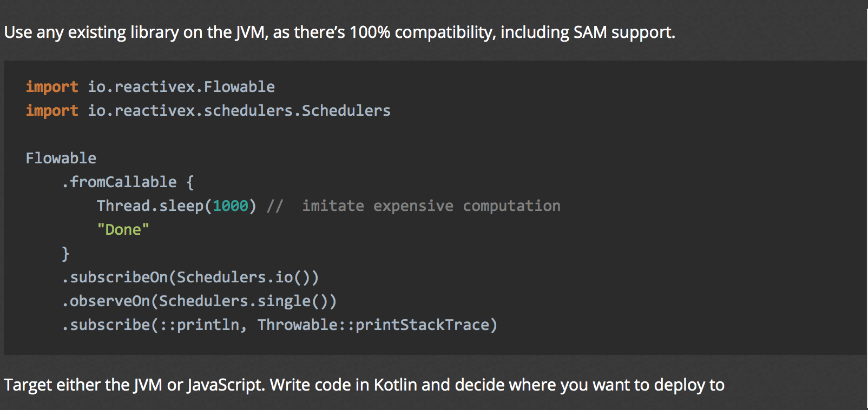Viewport: 868px width, 410px height.
Task: Click the sentence "Target either the JVM or JavaScript"
Action: (135, 385)
